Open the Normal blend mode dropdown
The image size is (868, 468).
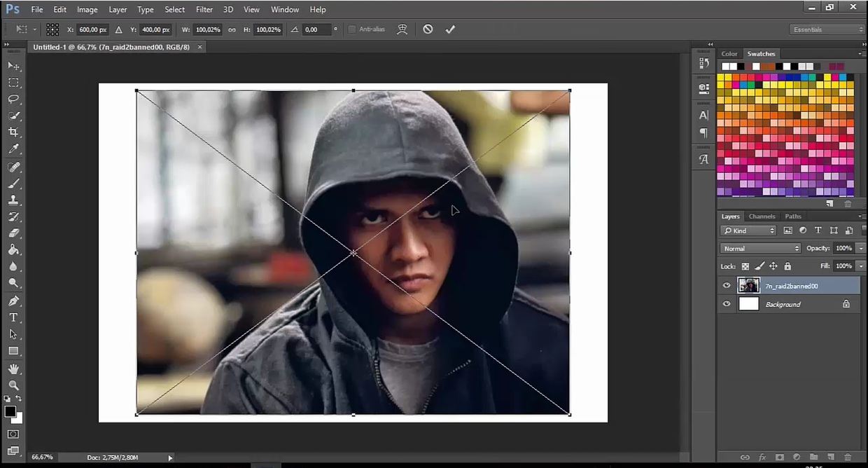click(x=760, y=248)
